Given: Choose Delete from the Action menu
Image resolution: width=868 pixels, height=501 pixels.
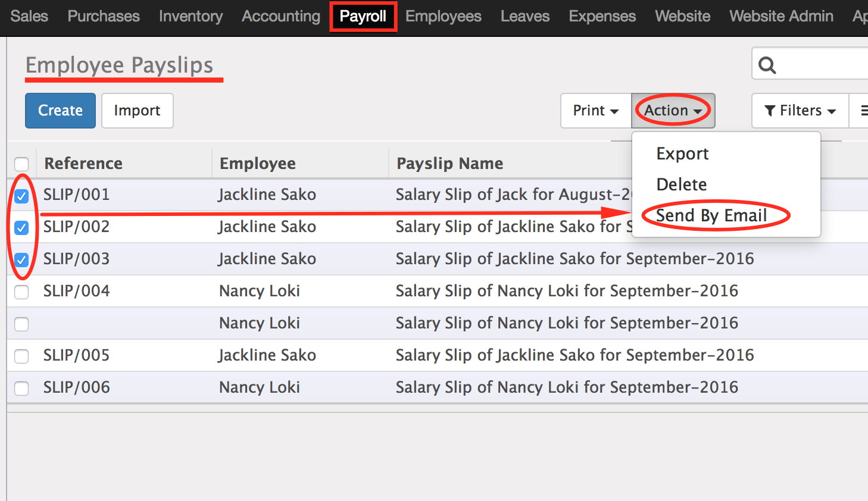Looking at the screenshot, I should point(682,184).
